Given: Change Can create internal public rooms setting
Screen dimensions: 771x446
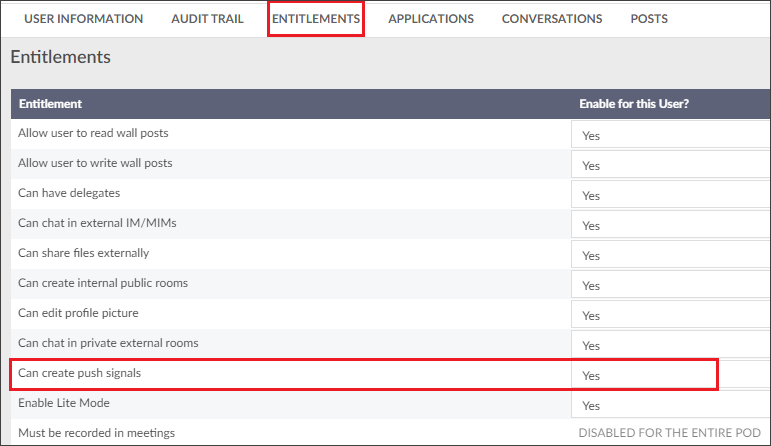Looking at the screenshot, I should coord(671,284).
